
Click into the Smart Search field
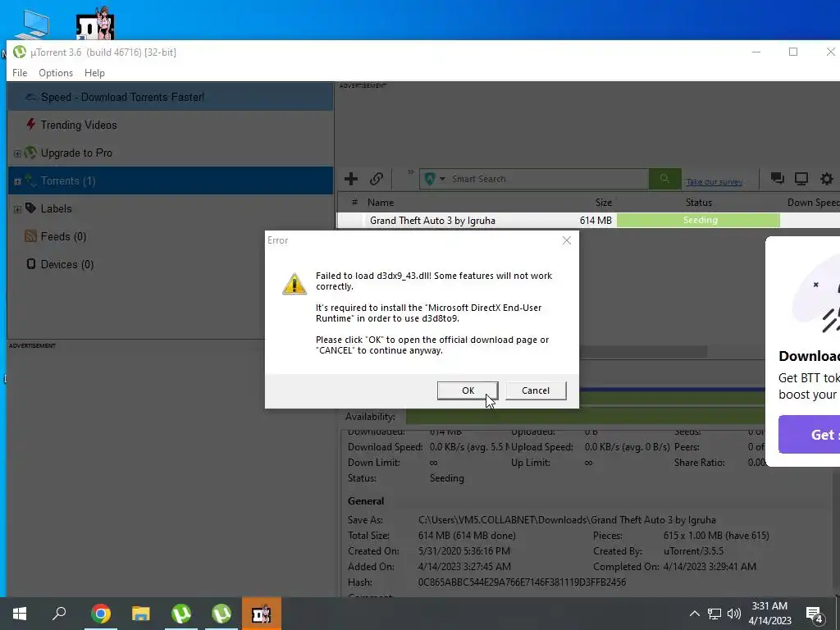[548, 179]
